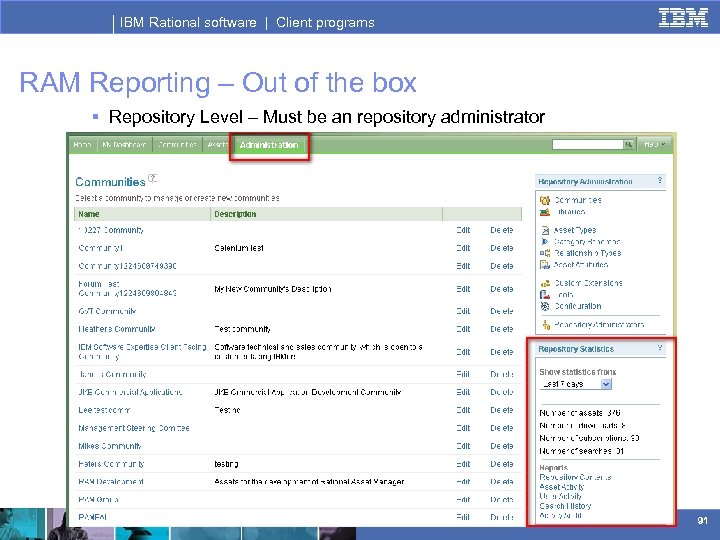Click the Relationship Types icon
720x540 pixels.
545,253
